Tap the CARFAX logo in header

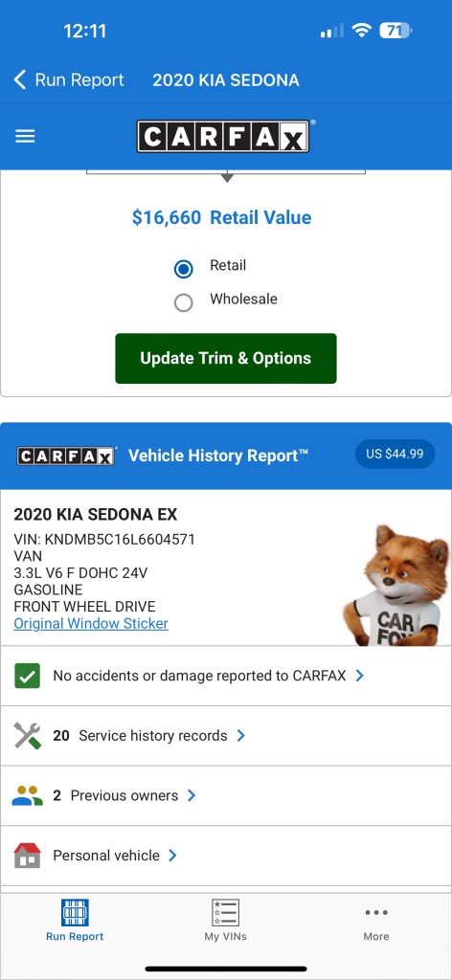pos(223,136)
